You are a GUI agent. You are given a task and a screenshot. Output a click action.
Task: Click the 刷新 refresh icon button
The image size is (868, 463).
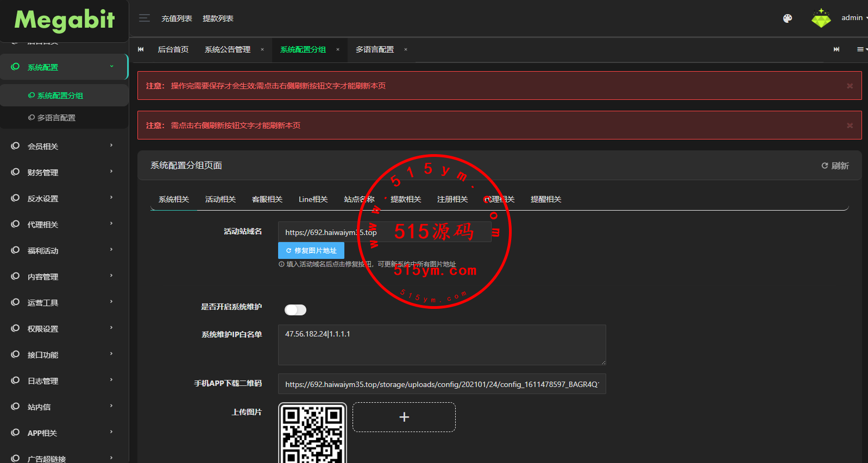835,166
